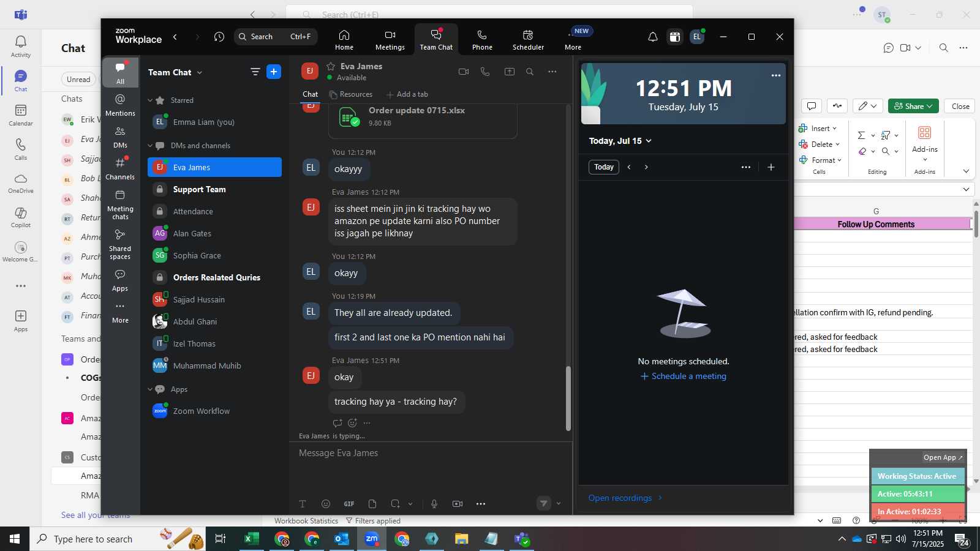980x551 pixels.
Task: Open Zoom notifications bell
Action: tap(653, 37)
